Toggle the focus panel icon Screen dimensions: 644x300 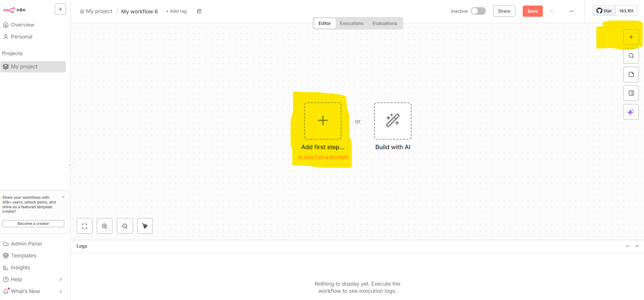click(x=631, y=93)
